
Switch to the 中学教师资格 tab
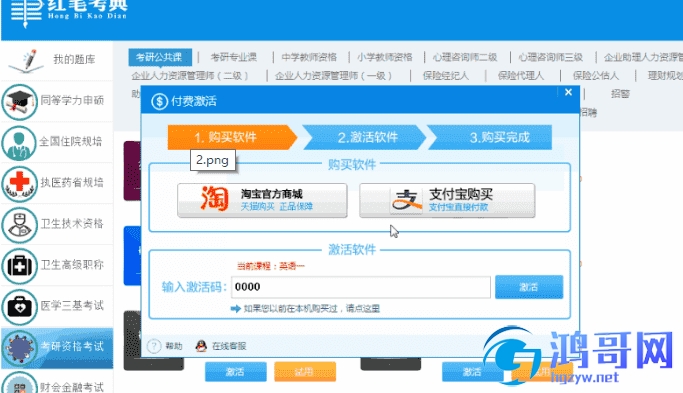point(309,57)
